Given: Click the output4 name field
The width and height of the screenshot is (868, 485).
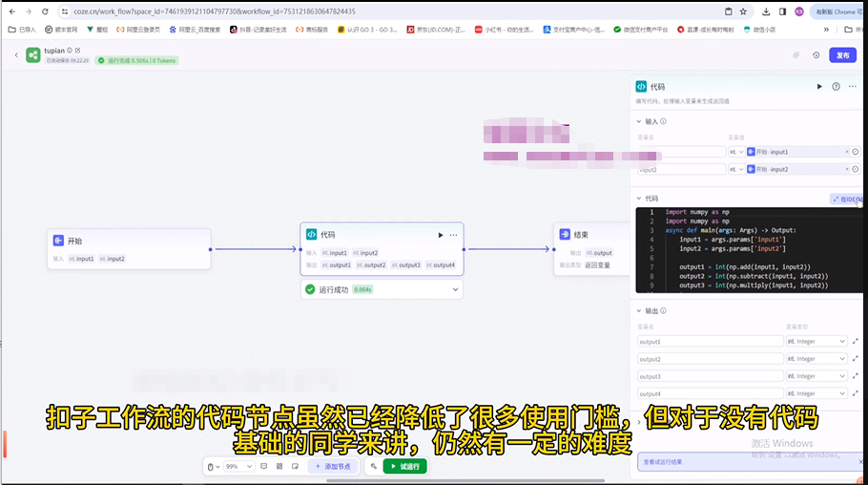Looking at the screenshot, I should point(711,394).
